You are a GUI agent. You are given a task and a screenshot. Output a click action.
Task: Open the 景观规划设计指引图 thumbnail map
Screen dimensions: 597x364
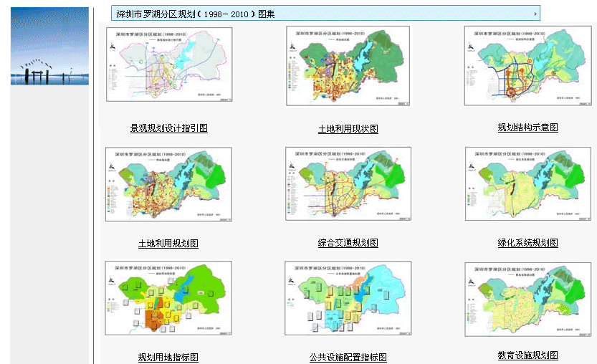point(169,66)
